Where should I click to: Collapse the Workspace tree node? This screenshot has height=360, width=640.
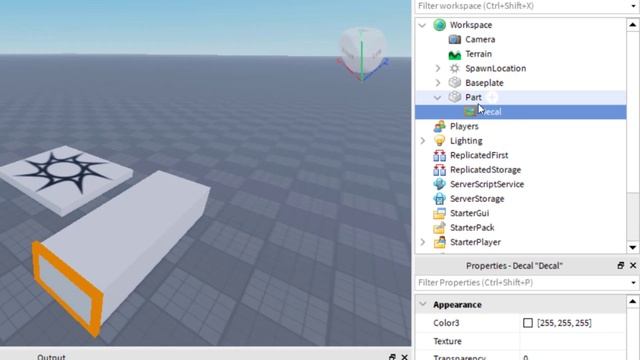pos(423,25)
